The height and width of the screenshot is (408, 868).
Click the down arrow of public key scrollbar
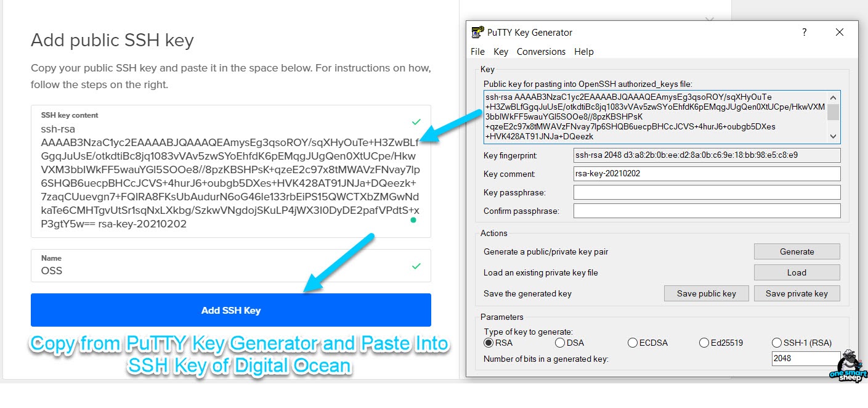pos(834,137)
